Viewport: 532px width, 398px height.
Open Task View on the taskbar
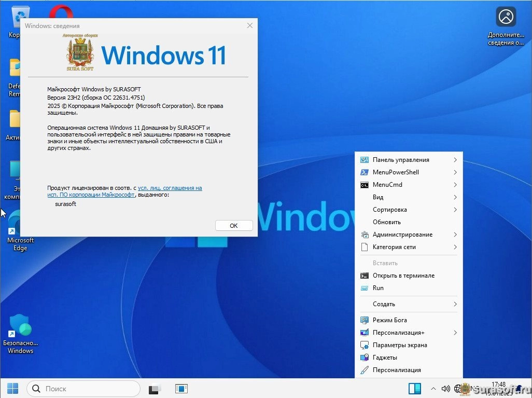(154, 389)
